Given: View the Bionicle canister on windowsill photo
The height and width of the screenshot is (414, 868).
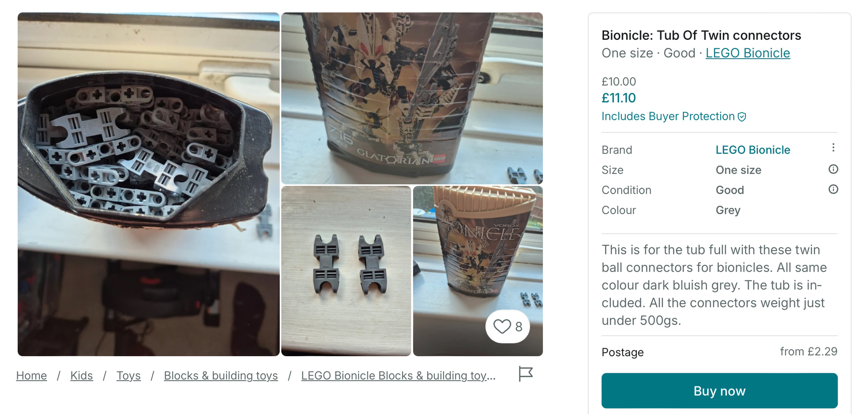Looking at the screenshot, I should pyautogui.click(x=477, y=253).
